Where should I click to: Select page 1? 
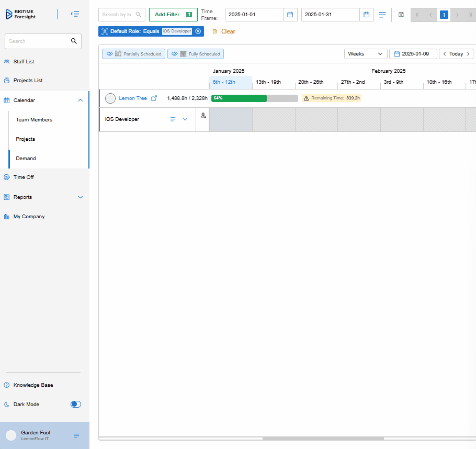444,15
